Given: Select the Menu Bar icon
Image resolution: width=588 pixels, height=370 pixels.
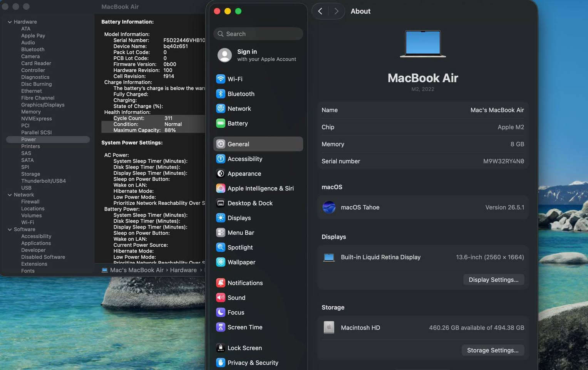Looking at the screenshot, I should [x=221, y=233].
